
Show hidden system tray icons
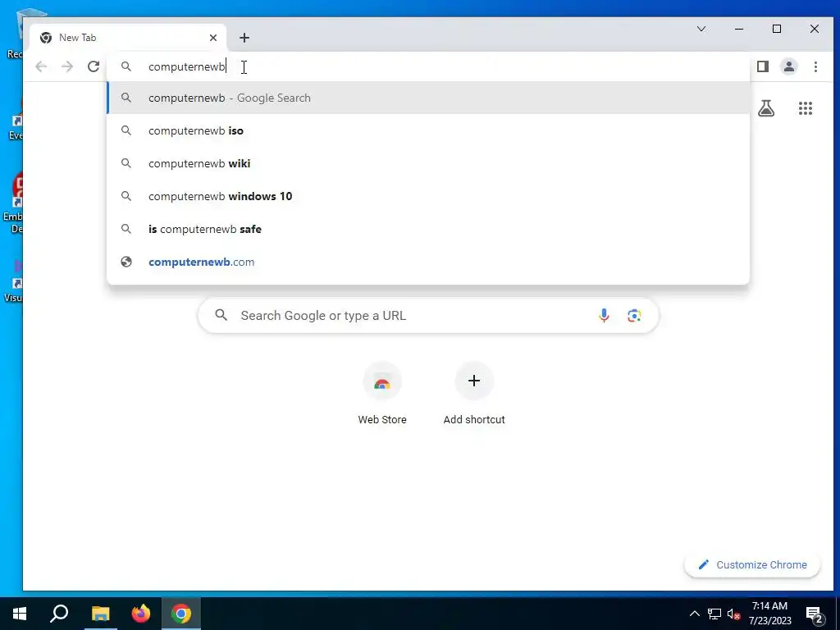[x=694, y=614]
